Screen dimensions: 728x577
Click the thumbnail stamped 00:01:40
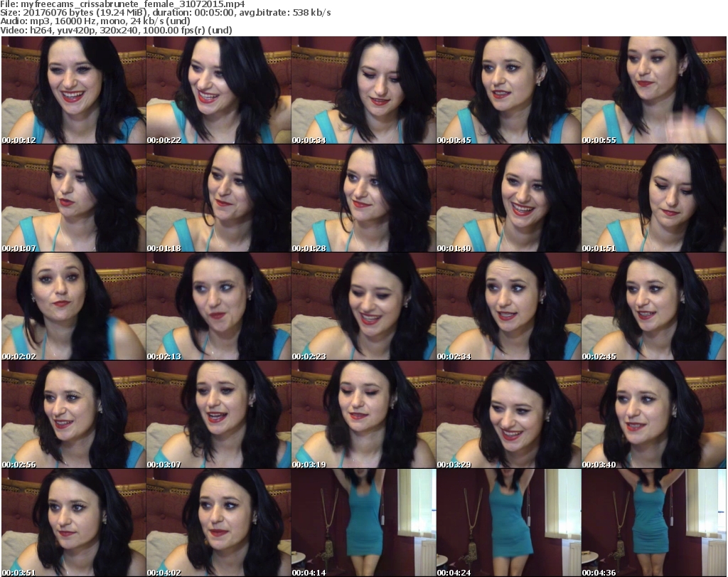(x=508, y=198)
